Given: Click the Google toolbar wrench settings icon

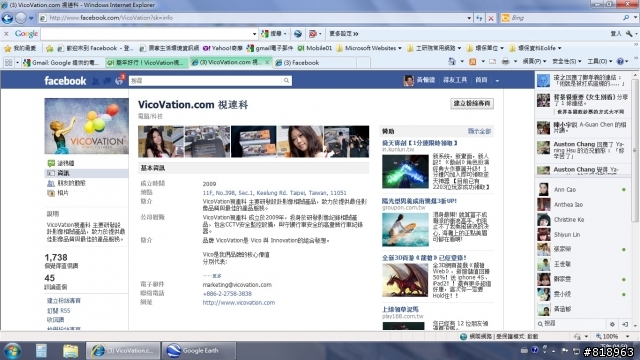Looking at the screenshot, I should click(629, 33).
